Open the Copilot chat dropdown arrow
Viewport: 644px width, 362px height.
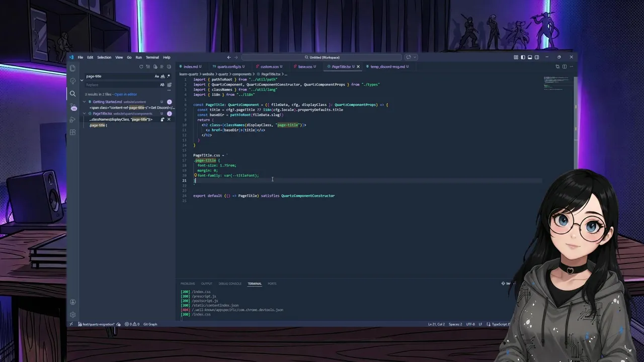pos(415,57)
